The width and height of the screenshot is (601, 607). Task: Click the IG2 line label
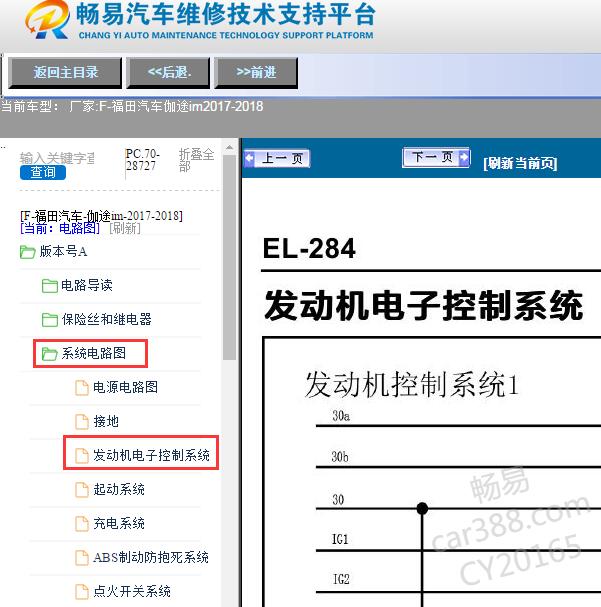pyautogui.click(x=341, y=580)
